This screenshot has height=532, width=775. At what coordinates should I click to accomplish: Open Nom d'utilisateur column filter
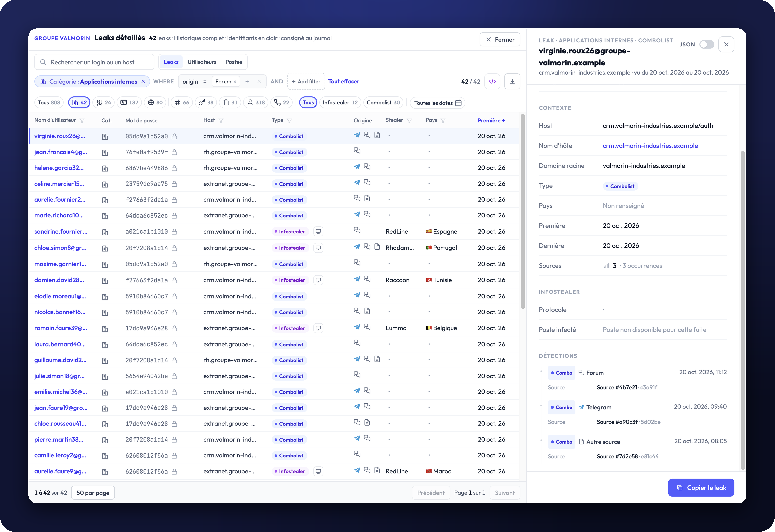tap(82, 121)
